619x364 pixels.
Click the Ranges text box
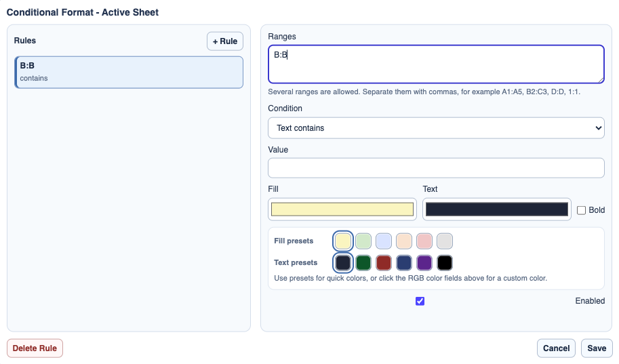436,64
